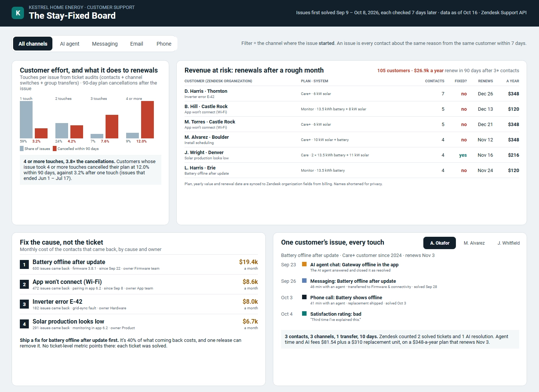The image size is (539, 392).
Task: Click the $8.6k monthly cost value
Action: tap(250, 282)
